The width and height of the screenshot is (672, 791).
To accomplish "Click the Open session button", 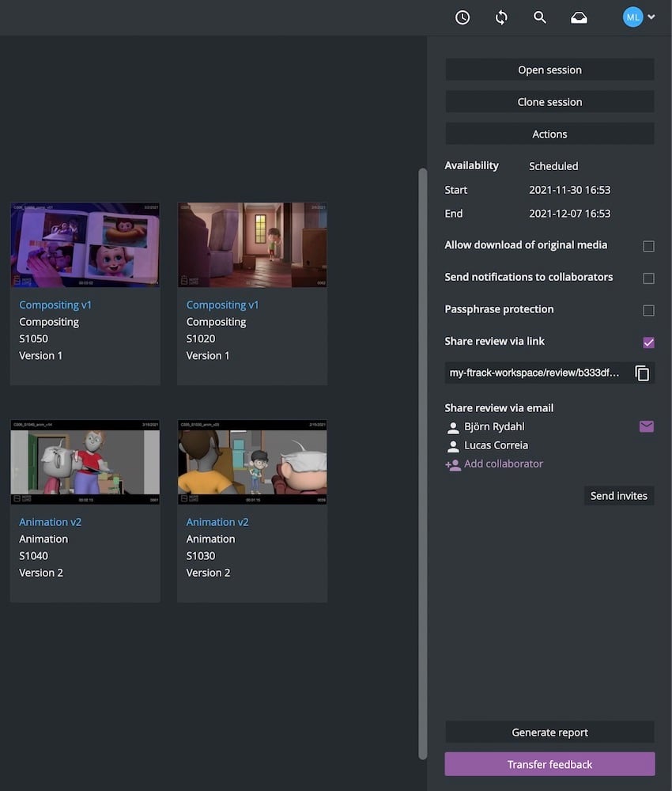I will tap(549, 70).
